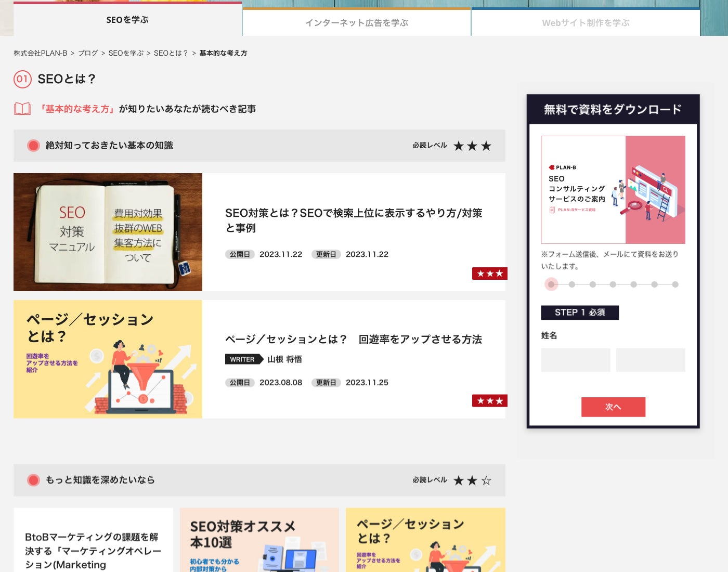
Task: Click the red star badge on the 回遊率 article
Action: (490, 401)
